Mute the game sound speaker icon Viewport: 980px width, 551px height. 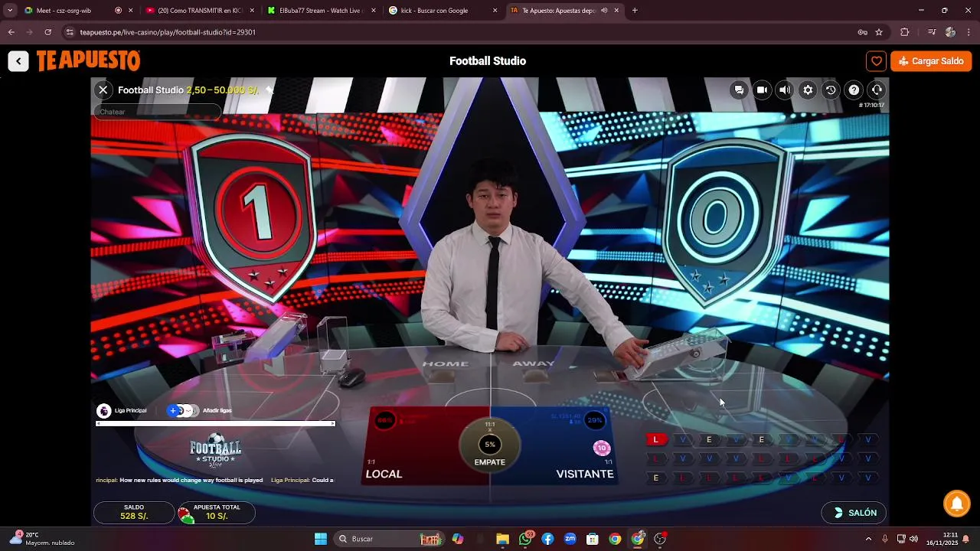pos(785,90)
